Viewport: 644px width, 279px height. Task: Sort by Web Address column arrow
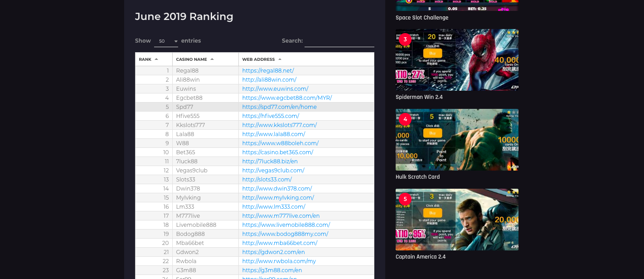click(280, 59)
